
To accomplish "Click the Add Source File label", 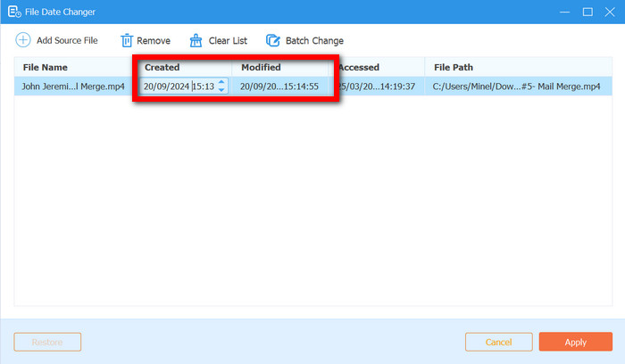I will (x=67, y=41).
